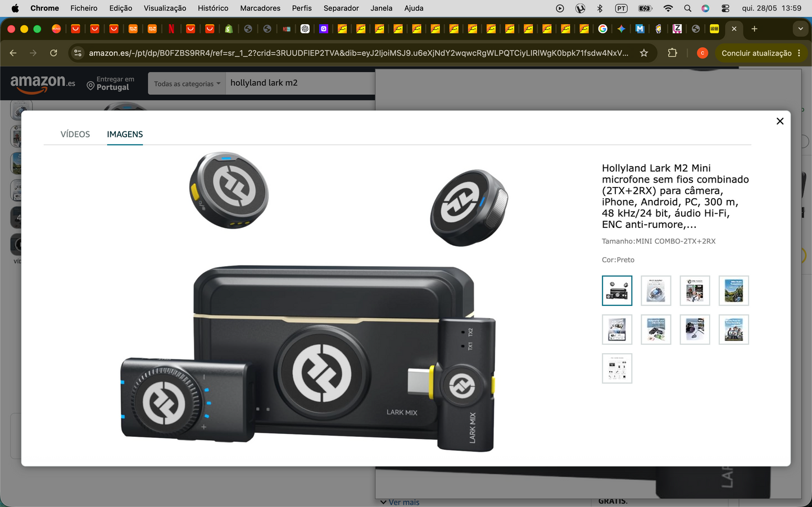Open the uTorrent menu bar icon
The image size is (812, 507).
(580, 8)
